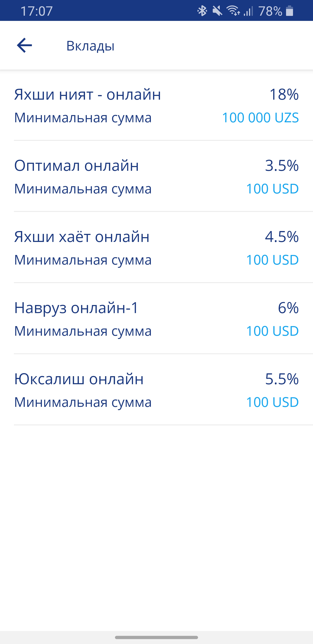Tap the back arrow icon

tap(25, 45)
